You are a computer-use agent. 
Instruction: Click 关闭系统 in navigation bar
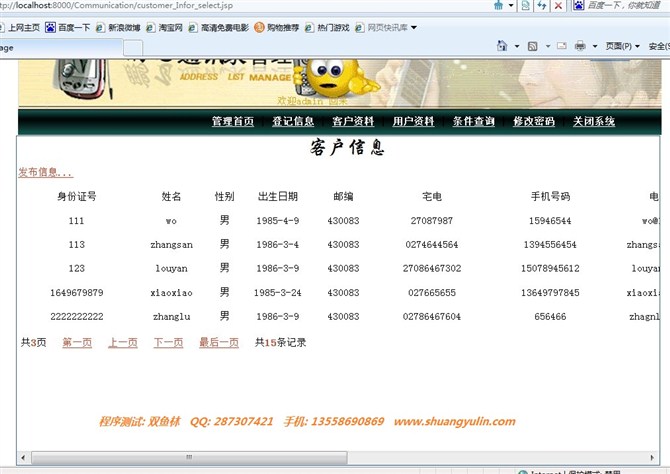pyautogui.click(x=594, y=122)
